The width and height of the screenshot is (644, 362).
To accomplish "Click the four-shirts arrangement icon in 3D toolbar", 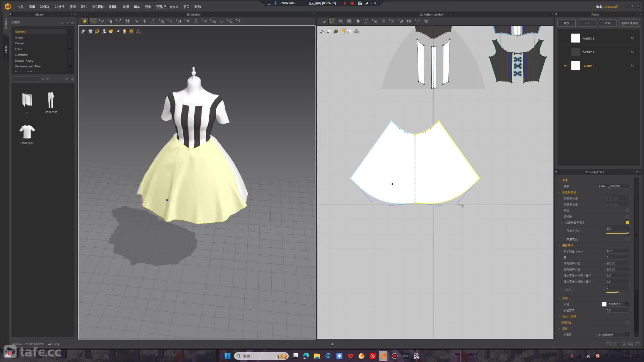I will pyautogui.click(x=127, y=21).
